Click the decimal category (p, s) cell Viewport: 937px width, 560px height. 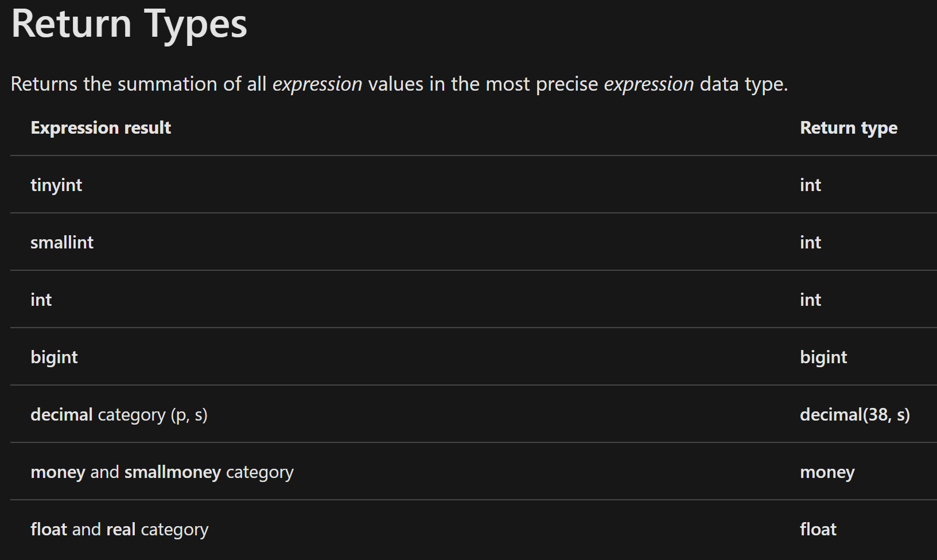click(119, 415)
